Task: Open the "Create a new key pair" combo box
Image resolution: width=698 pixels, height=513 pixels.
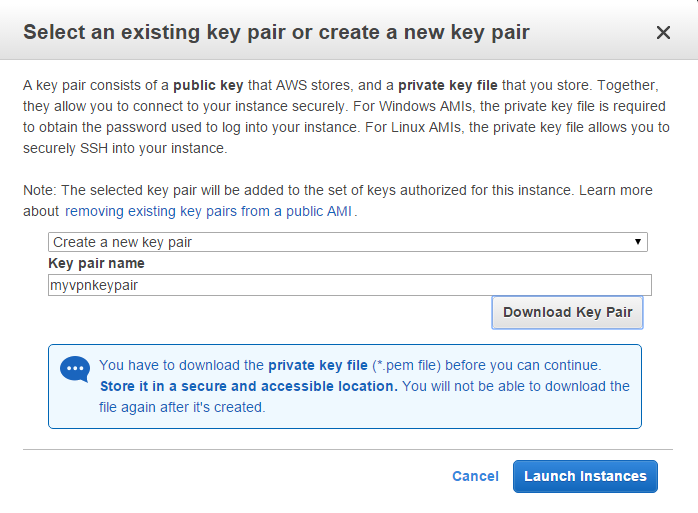Action: coord(347,242)
